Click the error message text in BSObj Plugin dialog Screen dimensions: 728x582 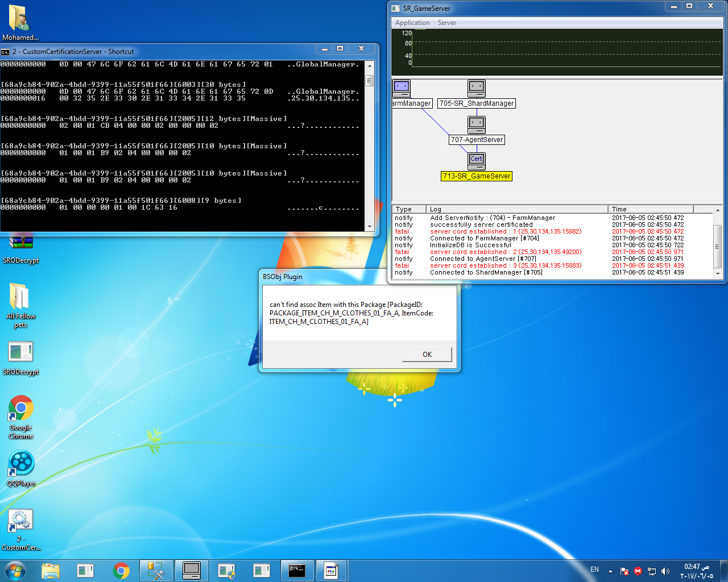351,313
